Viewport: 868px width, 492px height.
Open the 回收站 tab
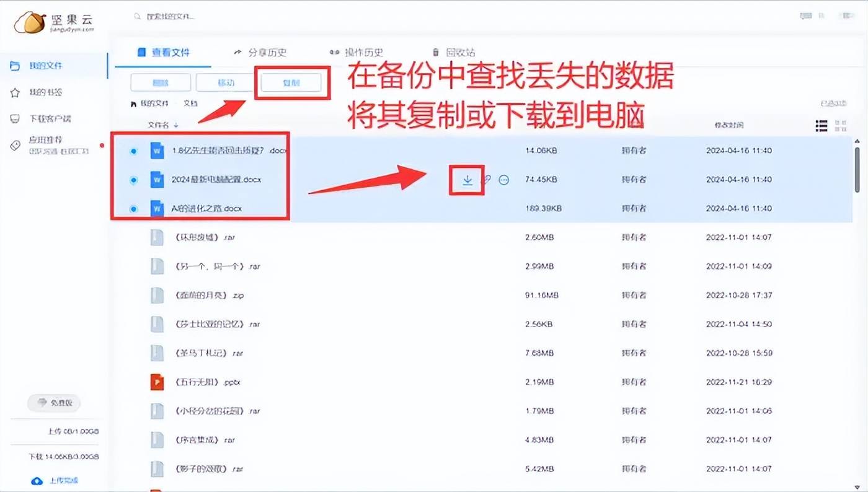(x=453, y=53)
